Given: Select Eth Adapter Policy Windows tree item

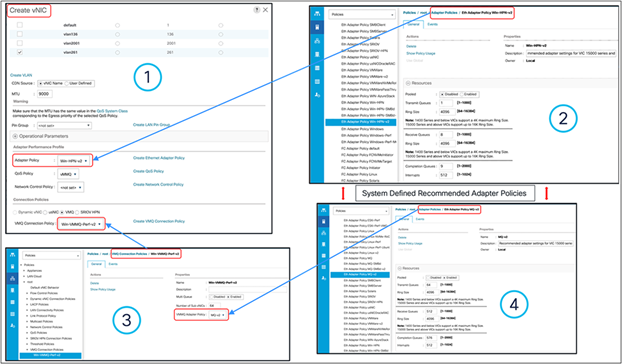Looking at the screenshot, I should coord(363,129).
